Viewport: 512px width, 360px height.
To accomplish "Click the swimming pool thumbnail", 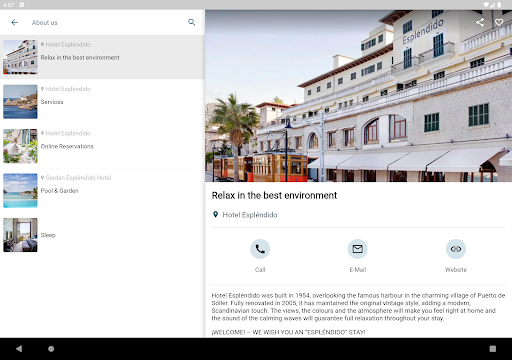I will coord(20,190).
